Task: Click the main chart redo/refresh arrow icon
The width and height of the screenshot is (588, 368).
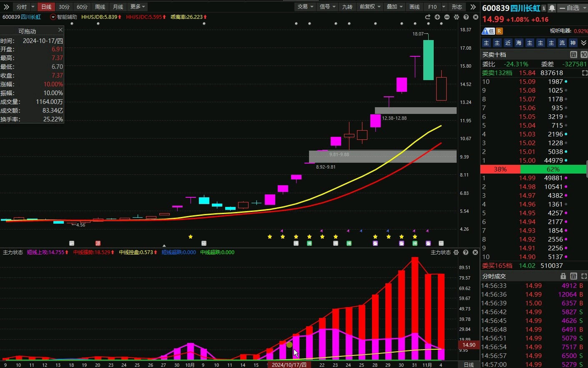Action: [x=427, y=17]
